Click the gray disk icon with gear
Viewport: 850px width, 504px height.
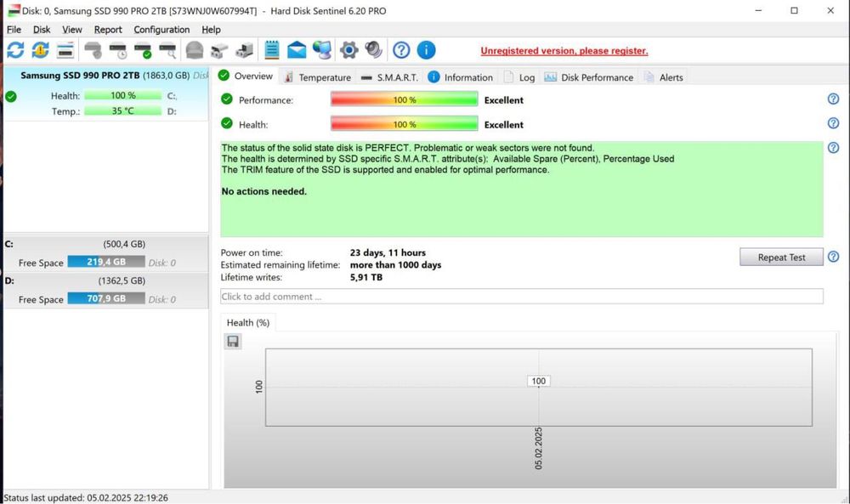pyautogui.click(x=93, y=50)
